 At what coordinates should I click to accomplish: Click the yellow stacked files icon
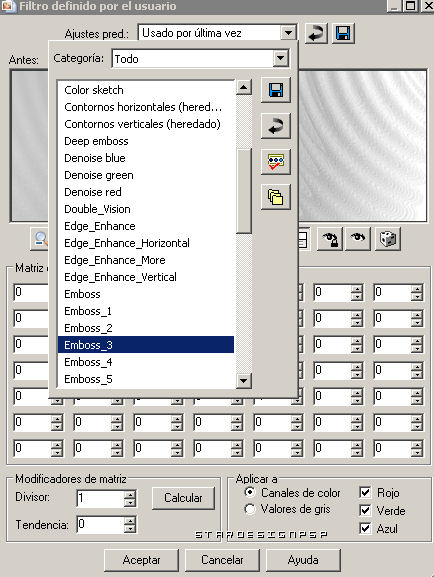276,197
